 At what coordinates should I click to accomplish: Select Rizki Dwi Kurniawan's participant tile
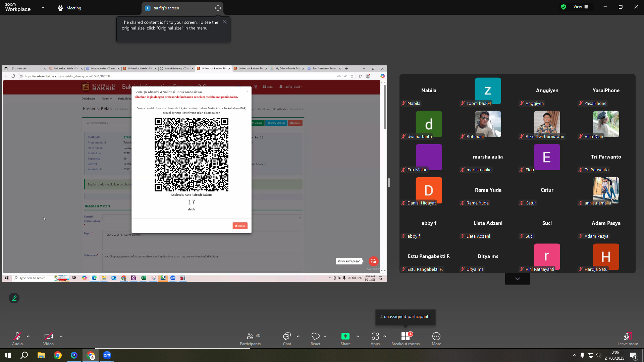point(547,125)
